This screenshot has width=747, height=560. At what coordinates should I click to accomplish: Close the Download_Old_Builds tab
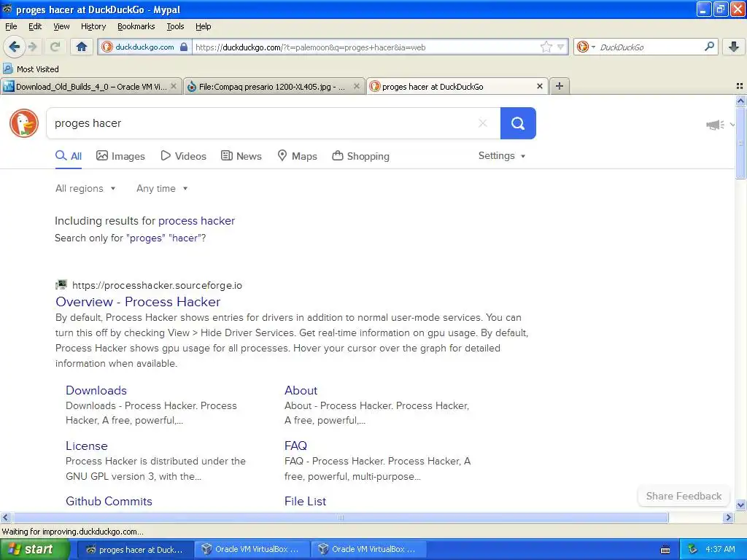pyautogui.click(x=174, y=86)
